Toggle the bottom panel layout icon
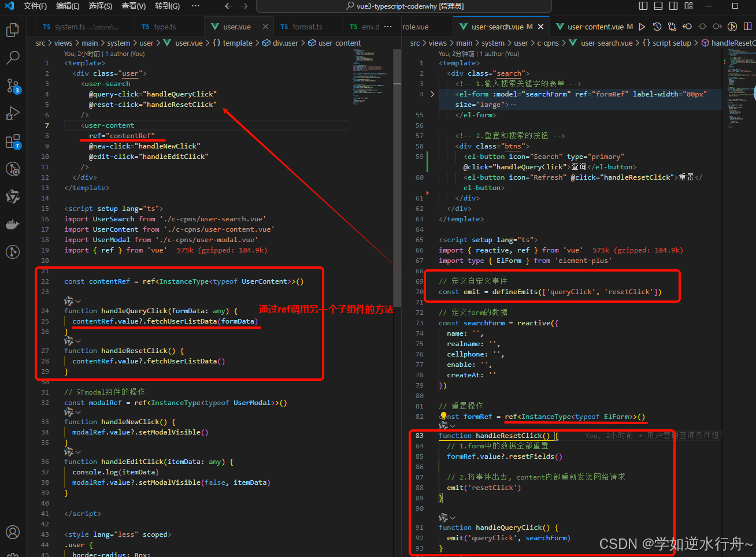The height and width of the screenshot is (557, 756). (658, 6)
